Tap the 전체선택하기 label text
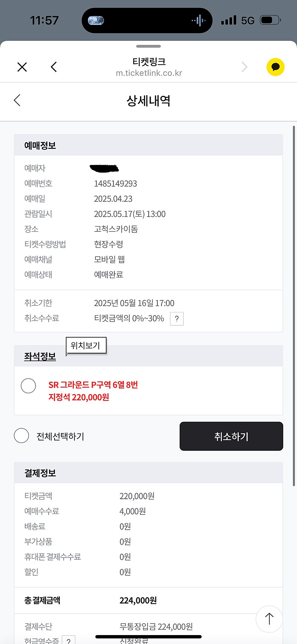297x644 pixels. pos(60,436)
